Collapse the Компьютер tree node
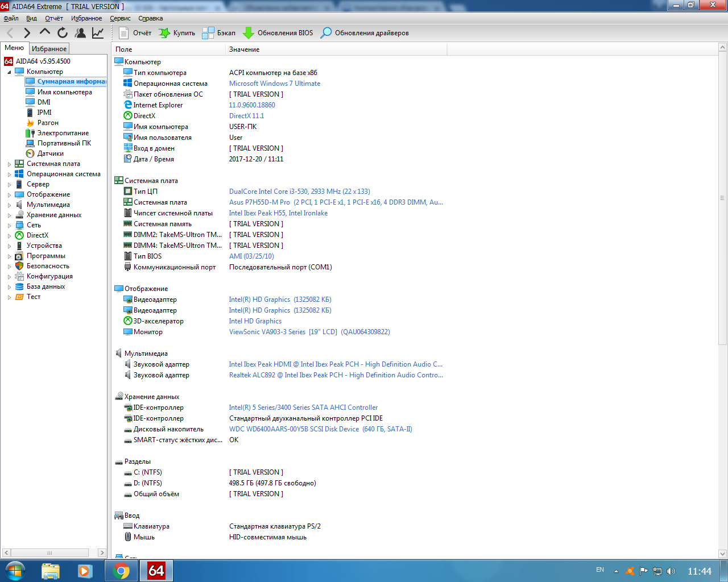The width and height of the screenshot is (728, 582). 9,72
